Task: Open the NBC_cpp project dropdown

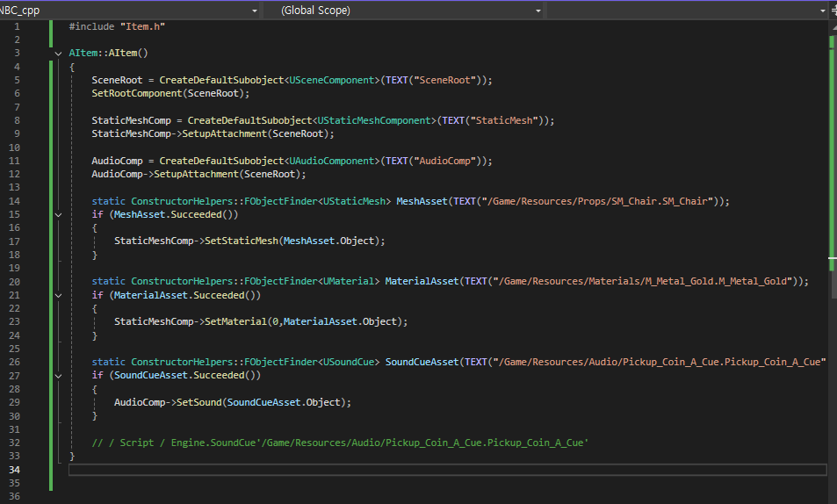Action: point(128,11)
